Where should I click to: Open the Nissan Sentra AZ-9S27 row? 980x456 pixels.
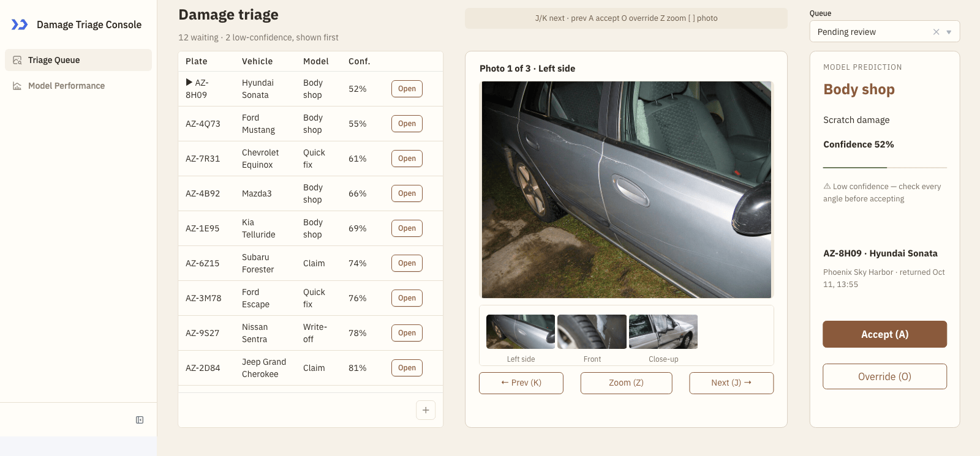click(407, 333)
